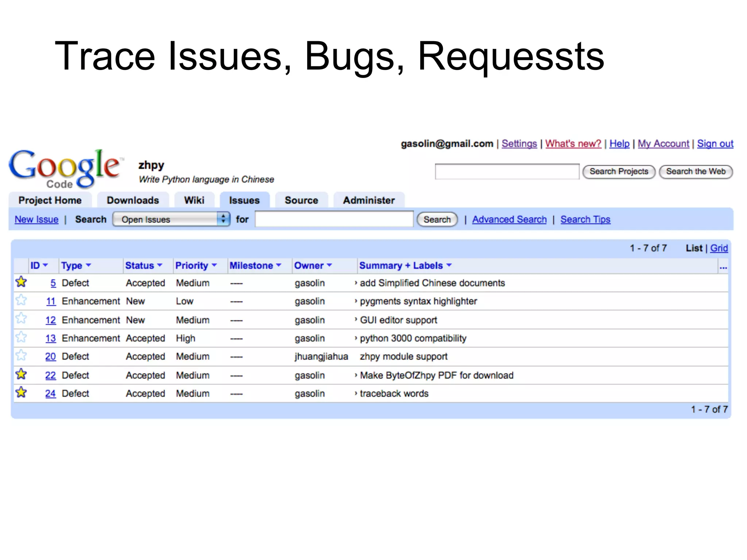This screenshot has height=560, width=747.
Task: Click the Search the Web button
Action: click(696, 172)
